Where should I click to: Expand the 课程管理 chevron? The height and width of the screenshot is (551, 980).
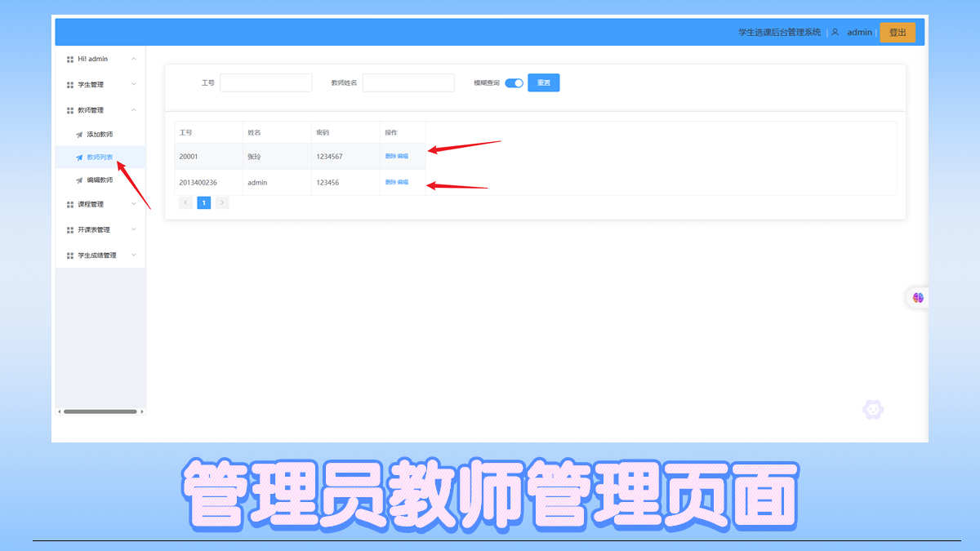(x=134, y=204)
